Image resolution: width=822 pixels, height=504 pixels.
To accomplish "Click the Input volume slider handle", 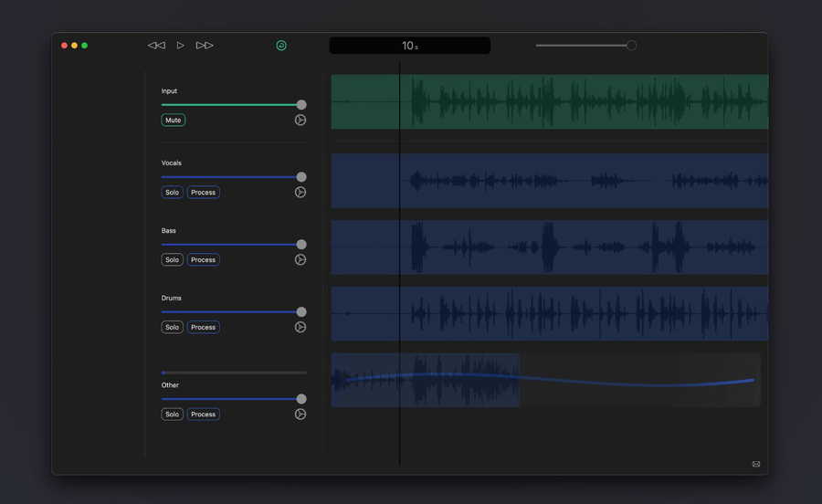I will pos(301,105).
